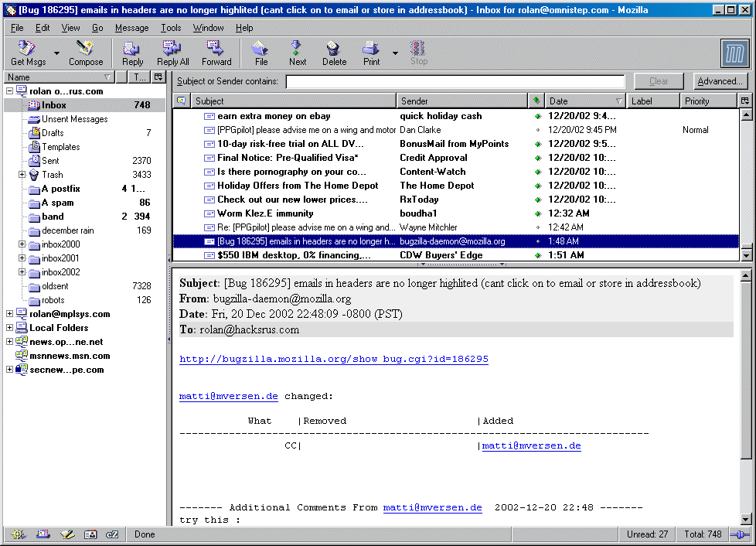
Task: Open the Tools menu
Action: point(171,28)
